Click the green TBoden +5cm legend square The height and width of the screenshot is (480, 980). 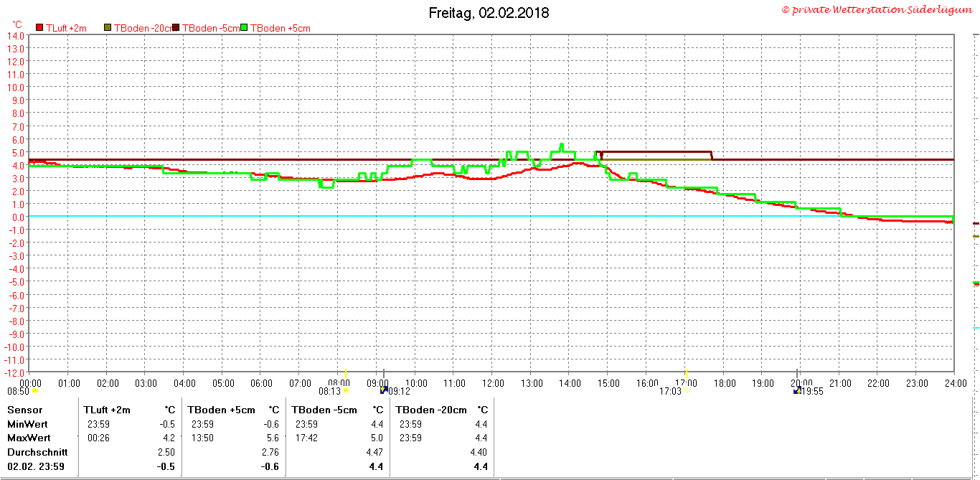(x=244, y=27)
